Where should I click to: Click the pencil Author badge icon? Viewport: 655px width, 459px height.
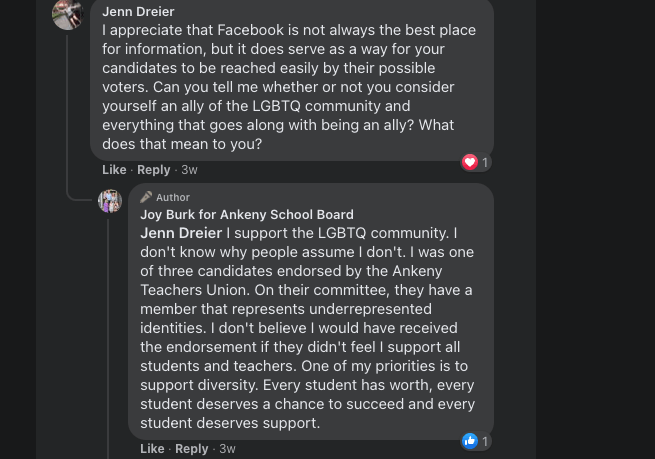coord(146,197)
